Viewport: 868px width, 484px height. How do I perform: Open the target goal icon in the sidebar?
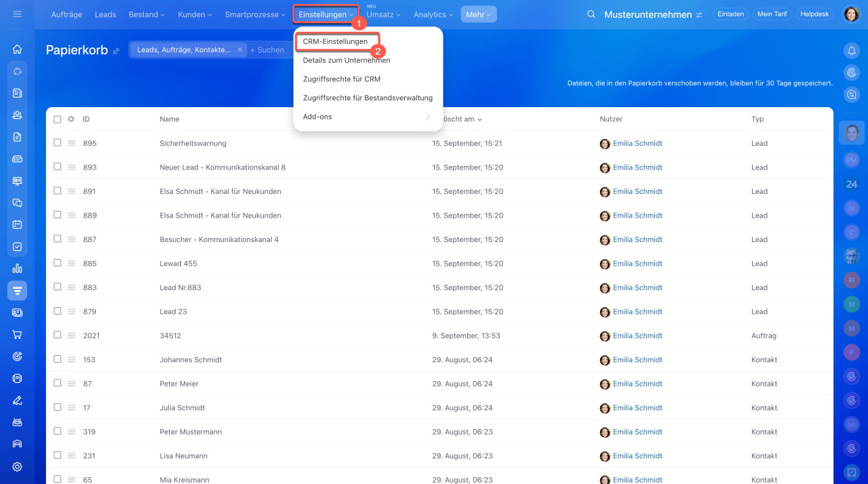(x=18, y=357)
